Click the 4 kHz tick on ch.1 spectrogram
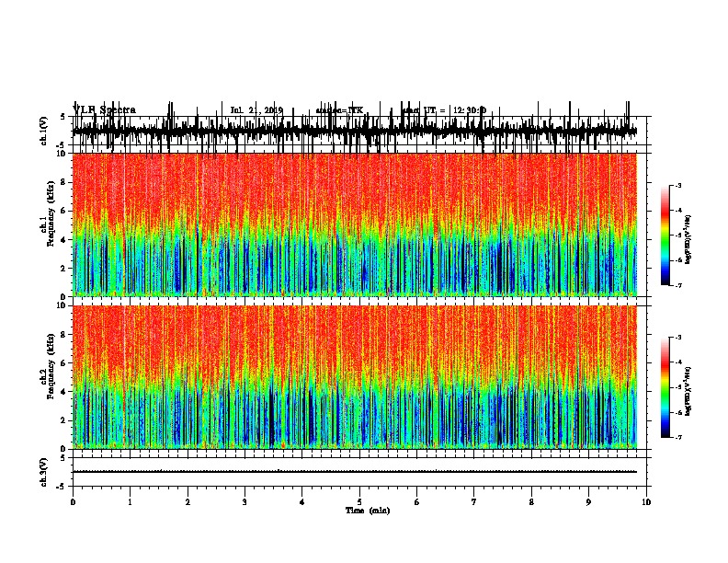The width and height of the screenshot is (728, 563). click(63, 240)
